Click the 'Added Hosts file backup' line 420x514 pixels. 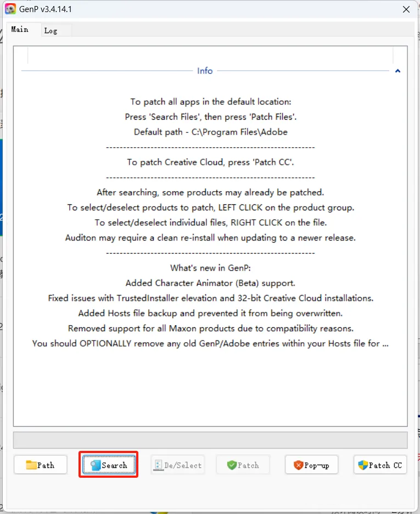(211, 313)
